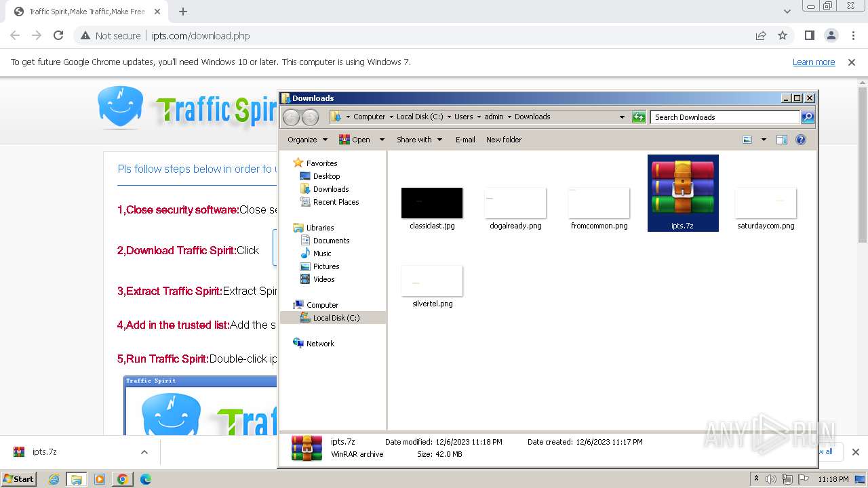
Task: Open the Organize menu
Action: [x=307, y=140]
